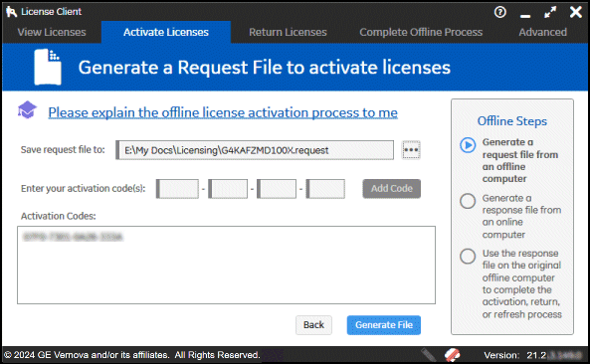Click the first activation code input box
Screen dimensions: 590x364
177,189
